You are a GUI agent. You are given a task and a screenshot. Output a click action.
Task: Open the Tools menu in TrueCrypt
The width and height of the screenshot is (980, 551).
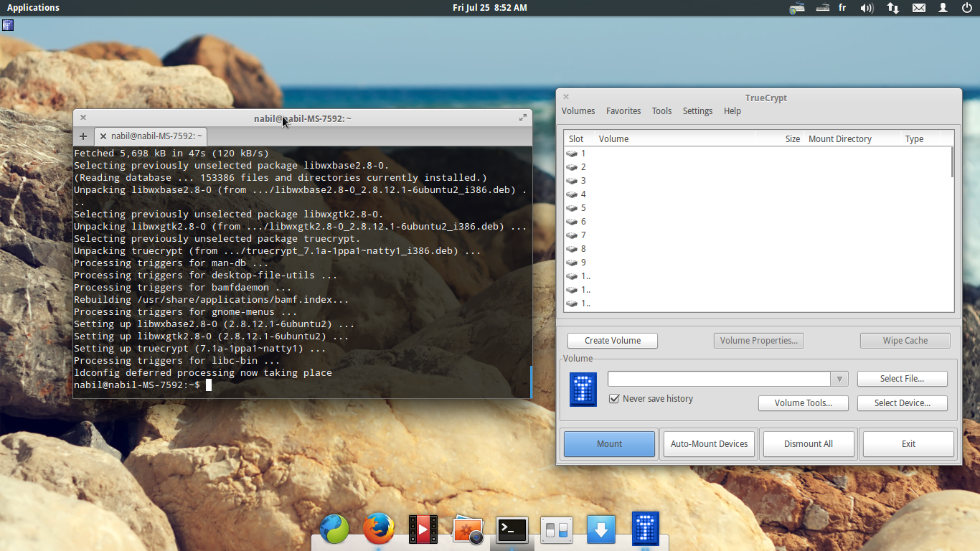661,111
